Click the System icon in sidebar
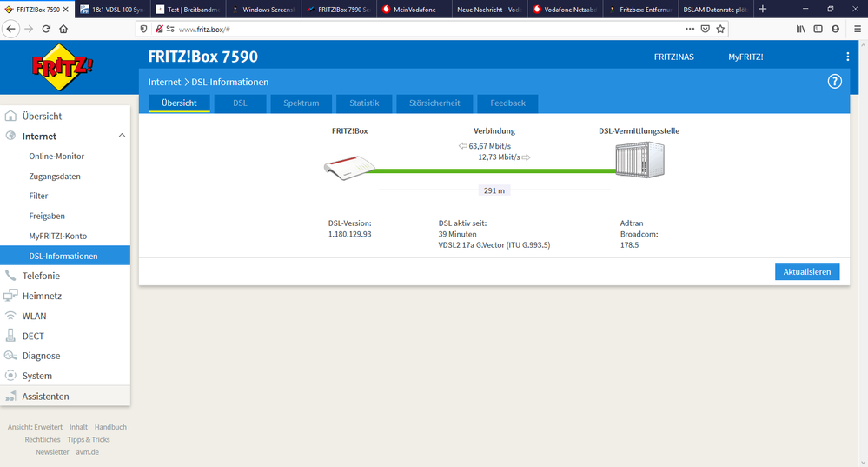 pos(10,376)
